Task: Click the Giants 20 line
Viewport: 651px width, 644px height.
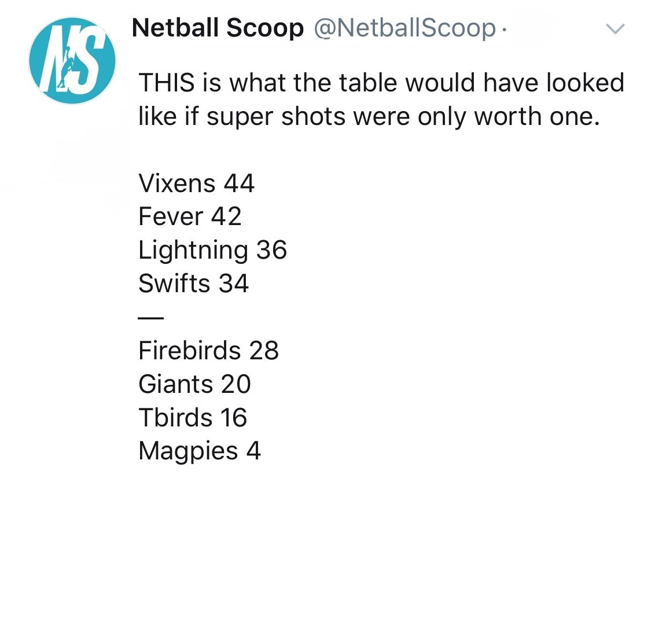Action: [194, 384]
